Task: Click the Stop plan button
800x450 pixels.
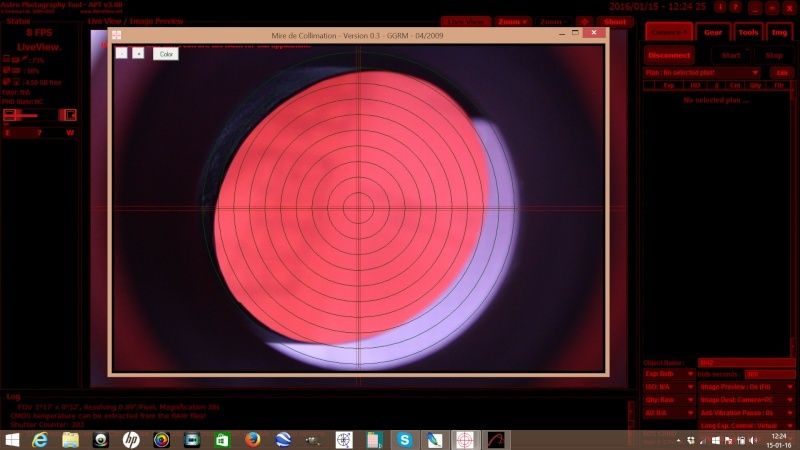Action: click(774, 55)
